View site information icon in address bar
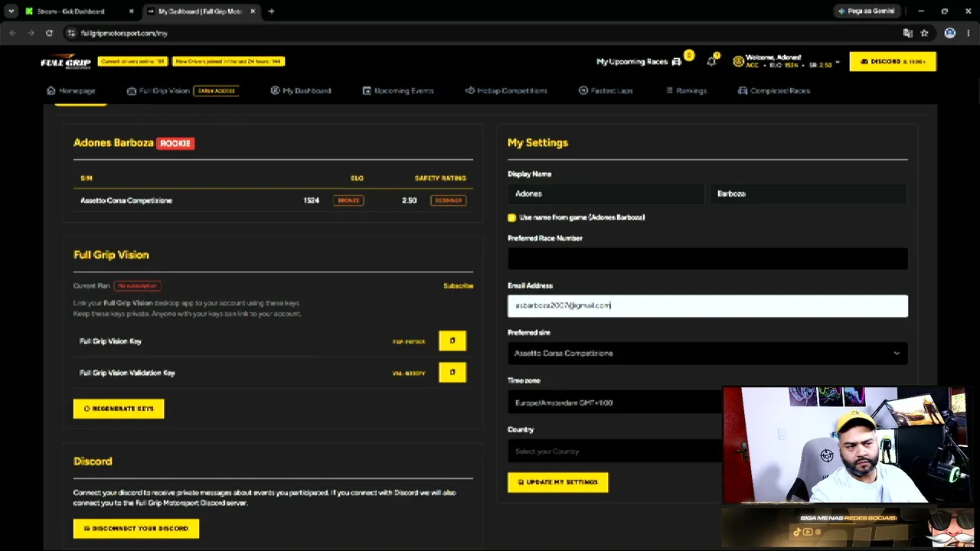Viewport: 980px width, 551px height. (71, 33)
